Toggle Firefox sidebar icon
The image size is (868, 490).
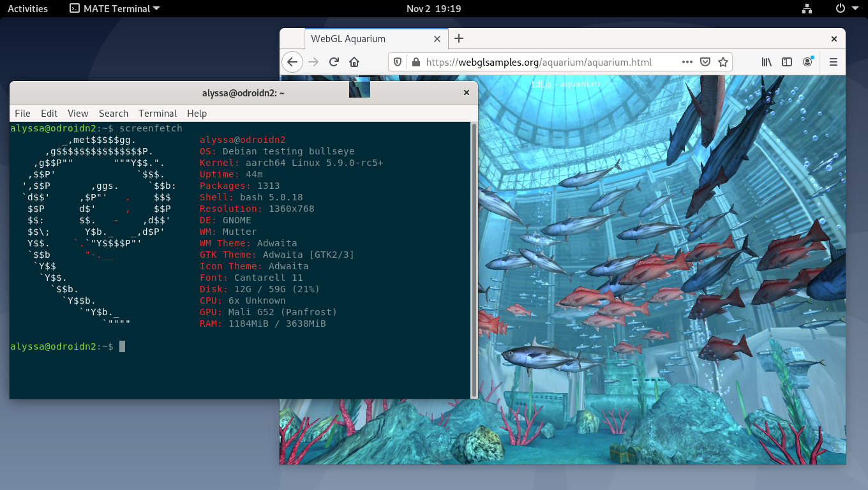tap(787, 62)
